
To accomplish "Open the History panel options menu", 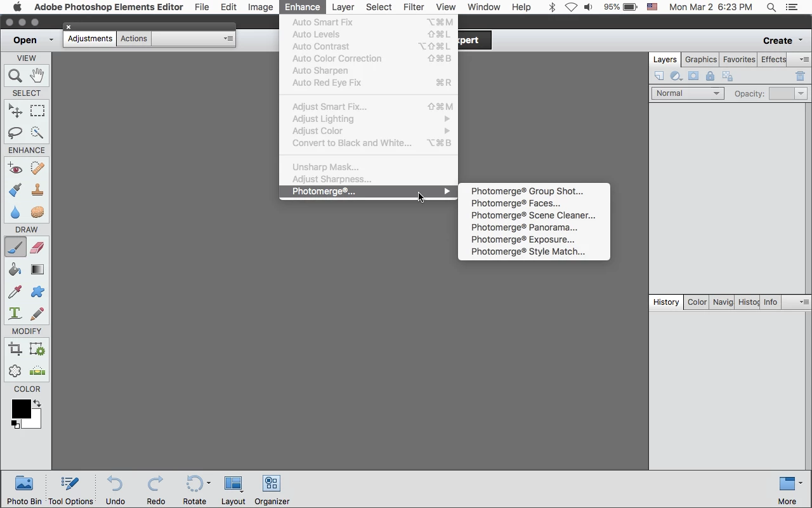I will pyautogui.click(x=804, y=302).
